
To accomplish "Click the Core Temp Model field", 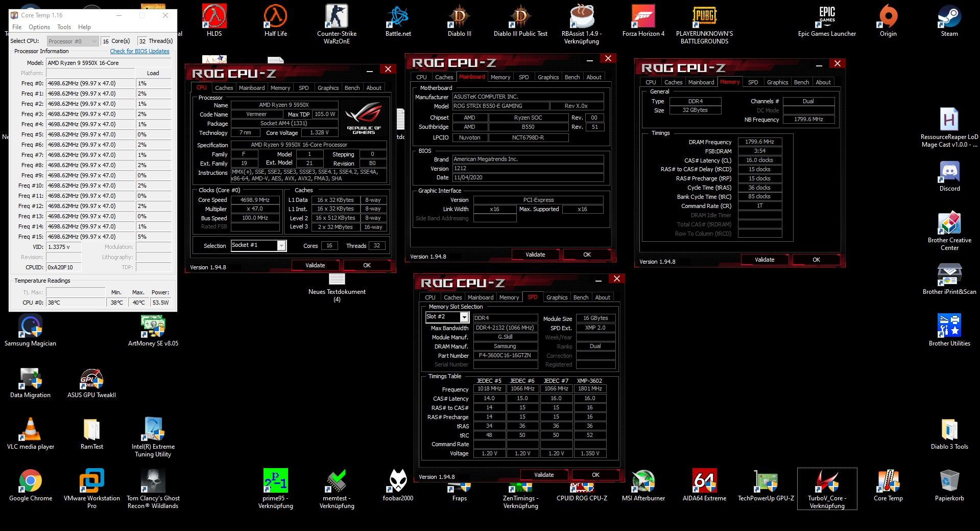I will 108,63.
